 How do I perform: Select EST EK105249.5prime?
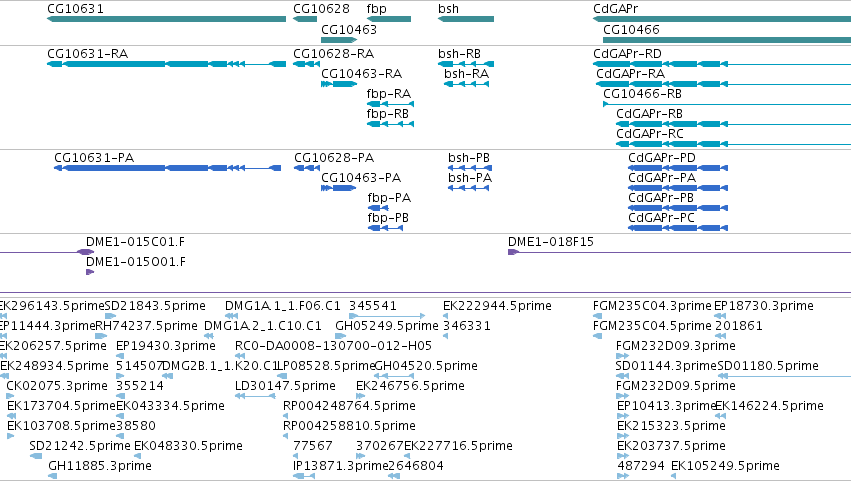pyautogui.click(x=726, y=466)
